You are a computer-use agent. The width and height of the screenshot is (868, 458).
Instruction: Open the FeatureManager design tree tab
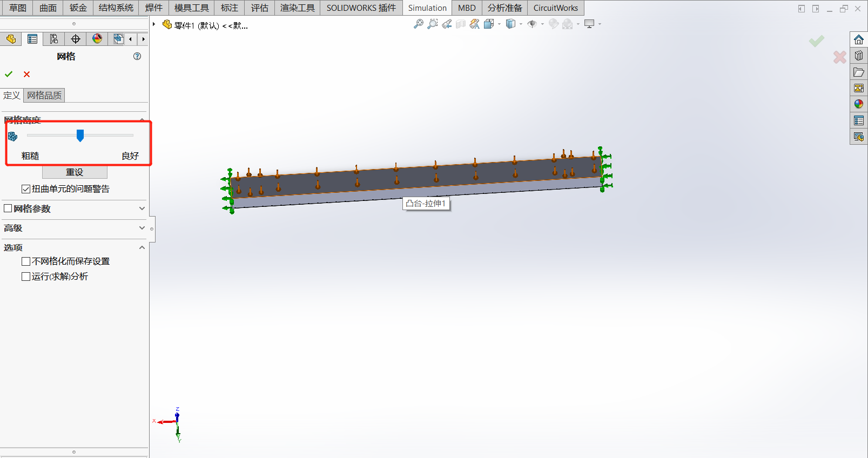tap(11, 39)
